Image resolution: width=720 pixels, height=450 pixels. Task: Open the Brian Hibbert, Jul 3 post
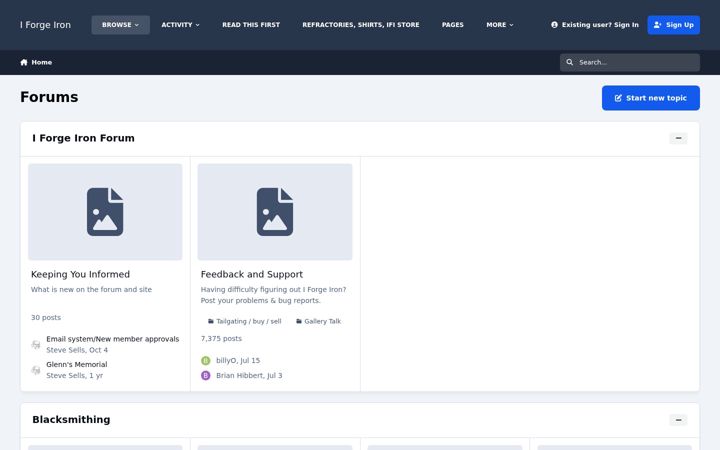(x=249, y=376)
